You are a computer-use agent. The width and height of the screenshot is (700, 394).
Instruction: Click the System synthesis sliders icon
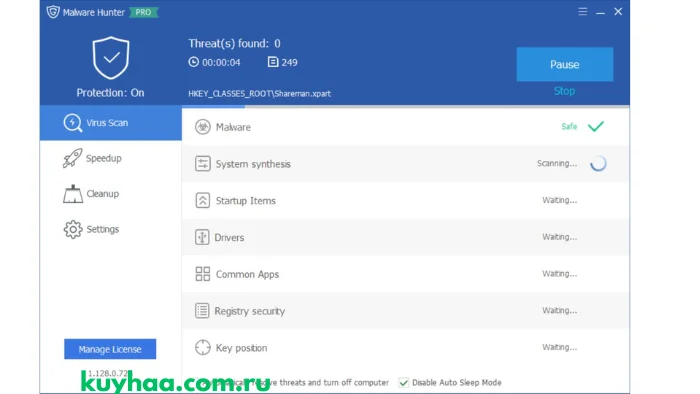tap(203, 164)
